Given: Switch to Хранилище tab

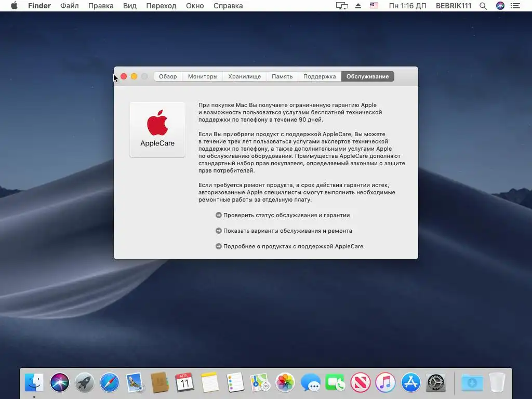Looking at the screenshot, I should tap(244, 76).
